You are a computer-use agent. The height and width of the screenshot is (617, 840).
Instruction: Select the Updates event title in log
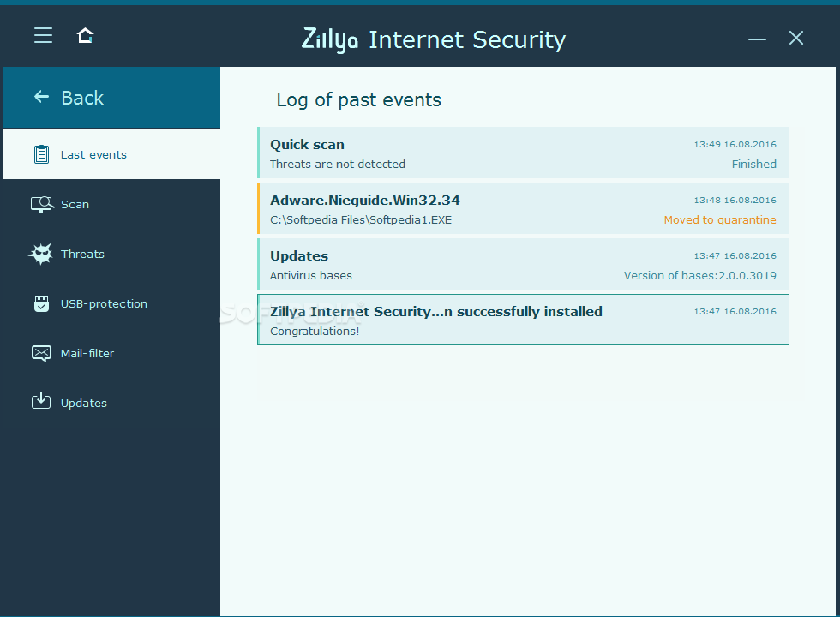coord(299,256)
